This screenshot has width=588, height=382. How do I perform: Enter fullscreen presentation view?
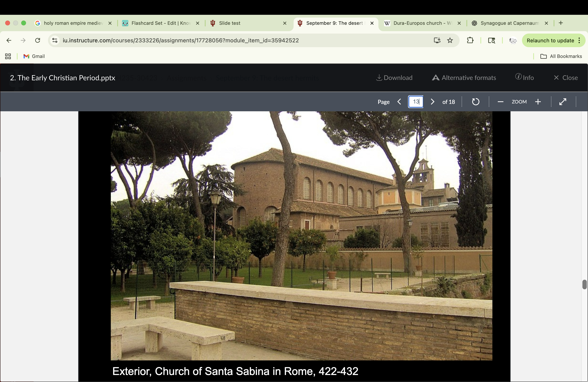coord(563,101)
